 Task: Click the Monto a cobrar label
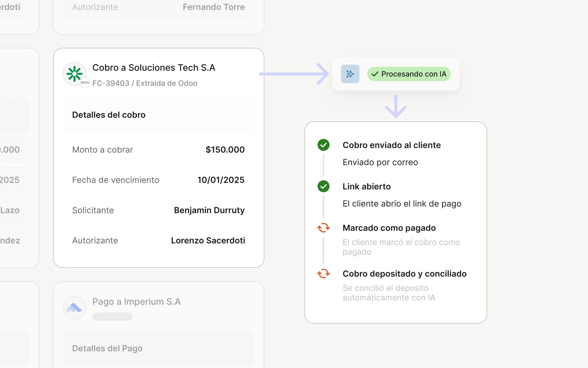[x=102, y=150]
